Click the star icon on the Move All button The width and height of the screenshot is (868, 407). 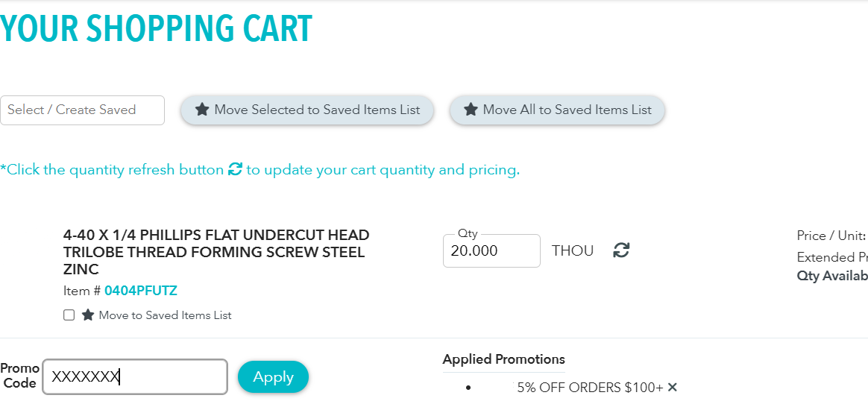(x=471, y=110)
